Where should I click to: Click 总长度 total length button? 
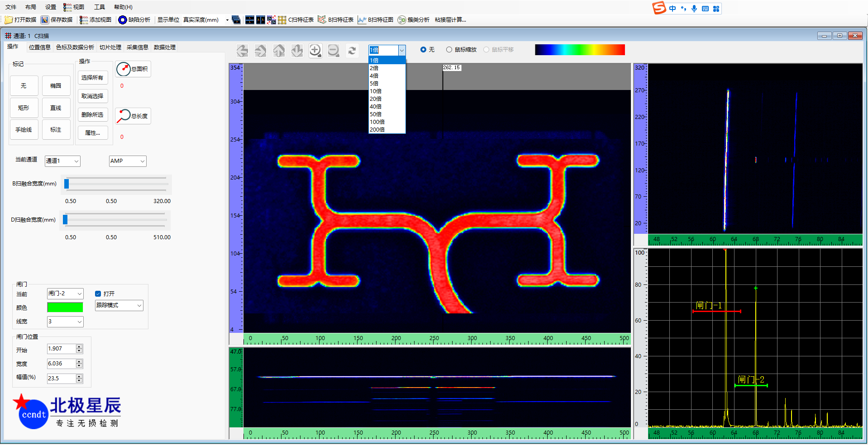click(133, 116)
